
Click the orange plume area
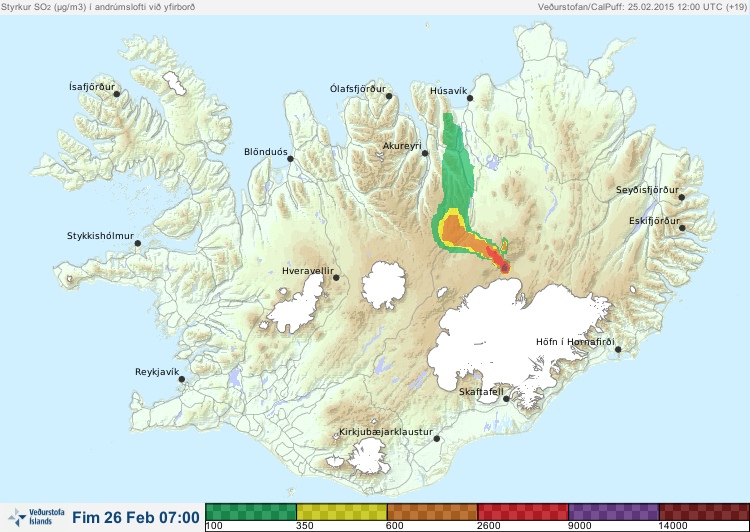(x=454, y=233)
